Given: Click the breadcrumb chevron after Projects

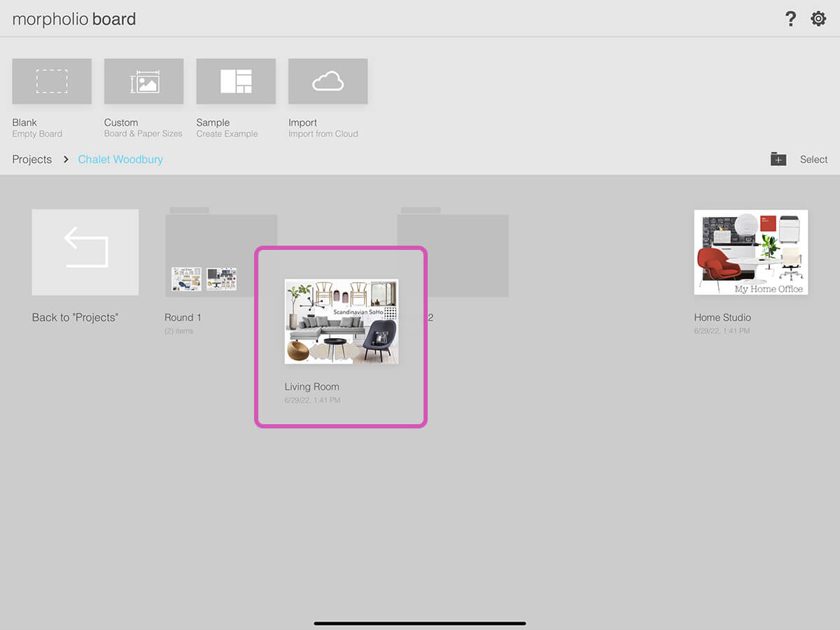Looking at the screenshot, I should pos(66,160).
